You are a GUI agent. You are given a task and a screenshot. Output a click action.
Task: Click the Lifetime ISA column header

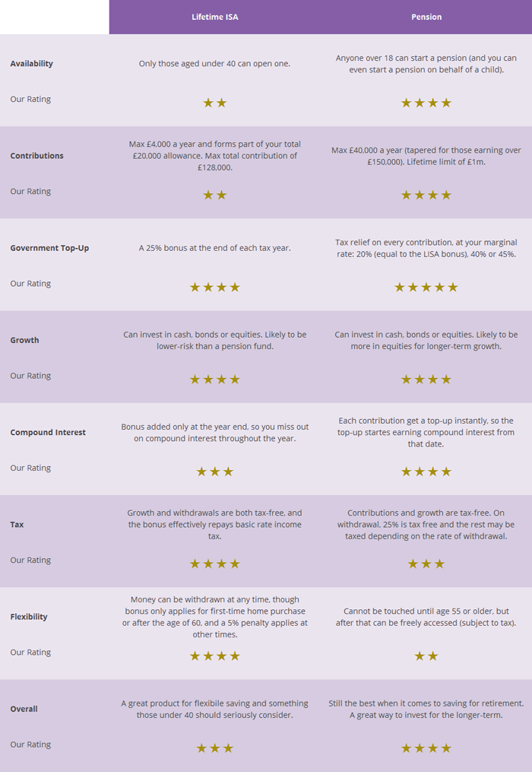(x=214, y=17)
